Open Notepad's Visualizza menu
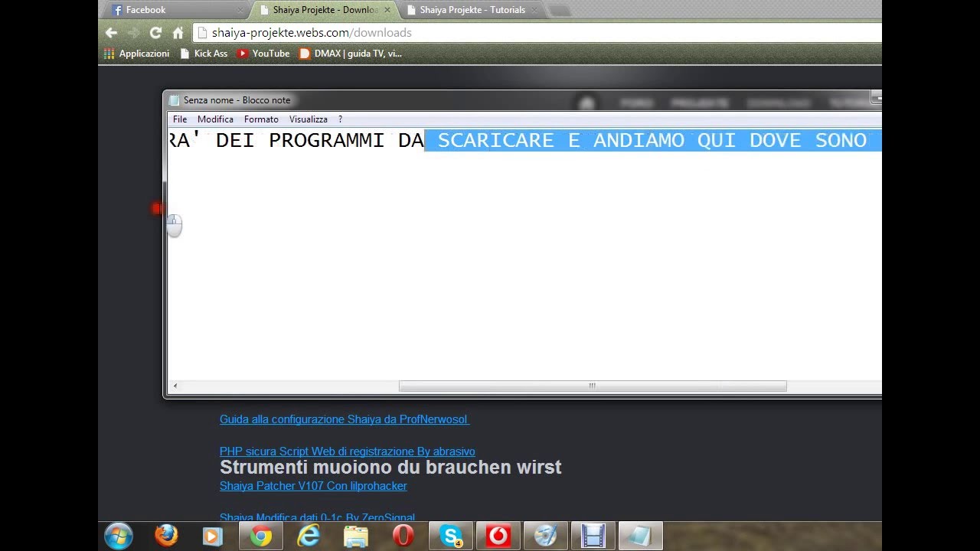 [309, 119]
